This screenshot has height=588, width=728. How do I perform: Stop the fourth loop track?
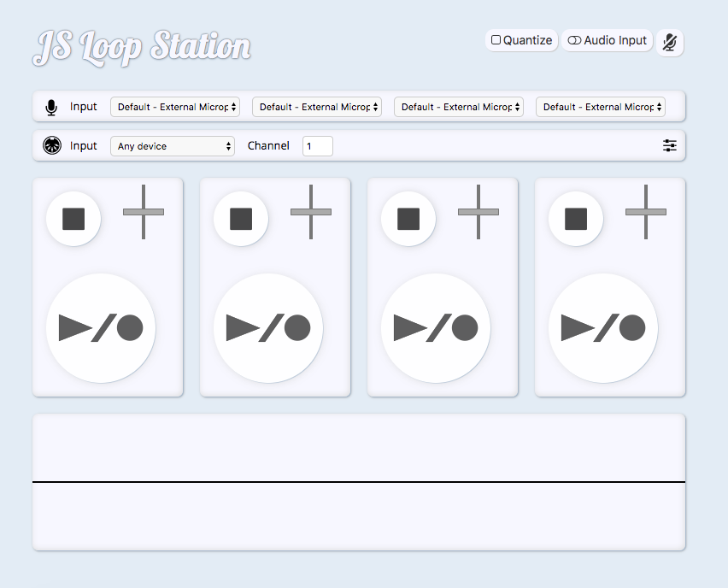tap(576, 219)
